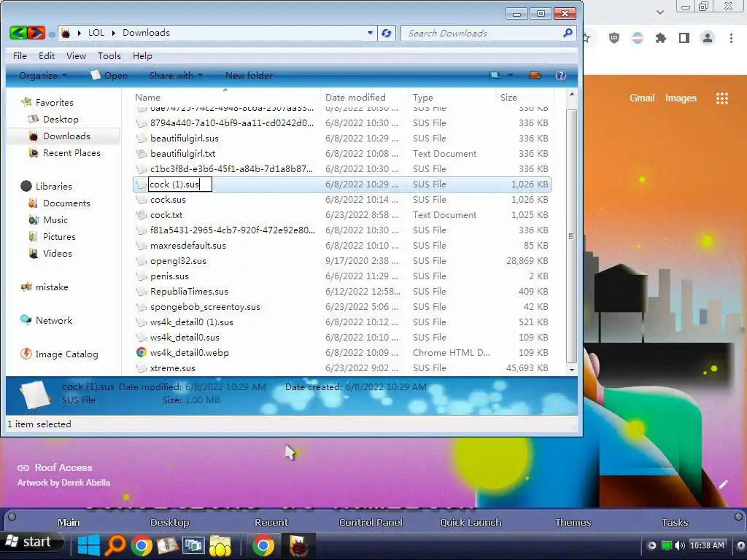
Task: Go forward with the orange arrow button
Action: 36,33
